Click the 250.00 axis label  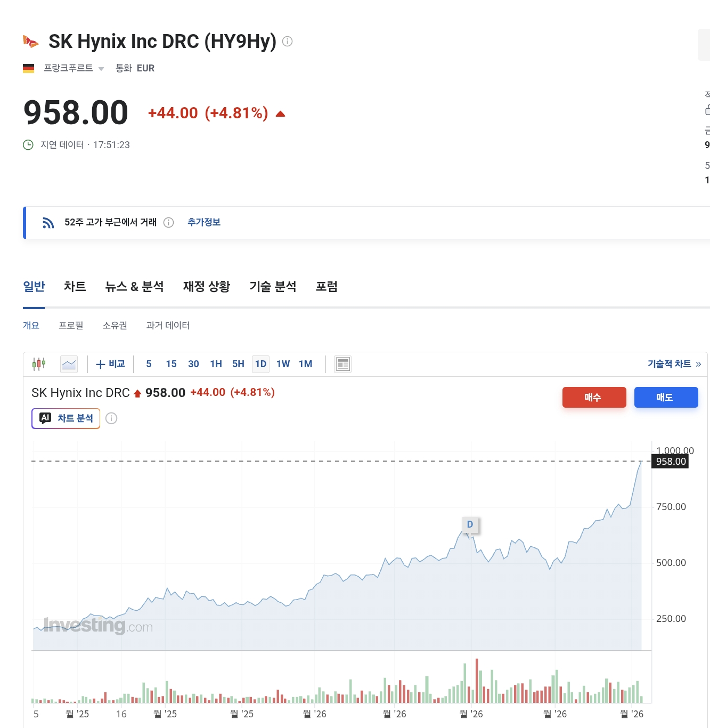(671, 619)
